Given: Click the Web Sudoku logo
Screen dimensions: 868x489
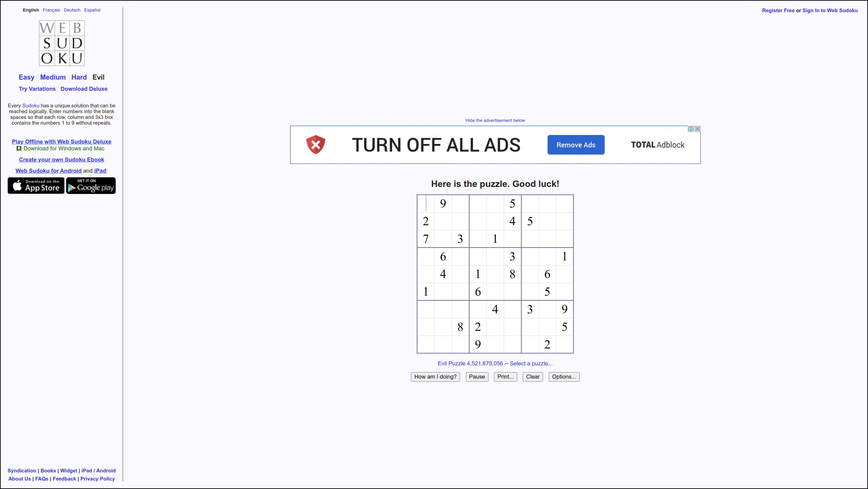Looking at the screenshot, I should pos(62,43).
